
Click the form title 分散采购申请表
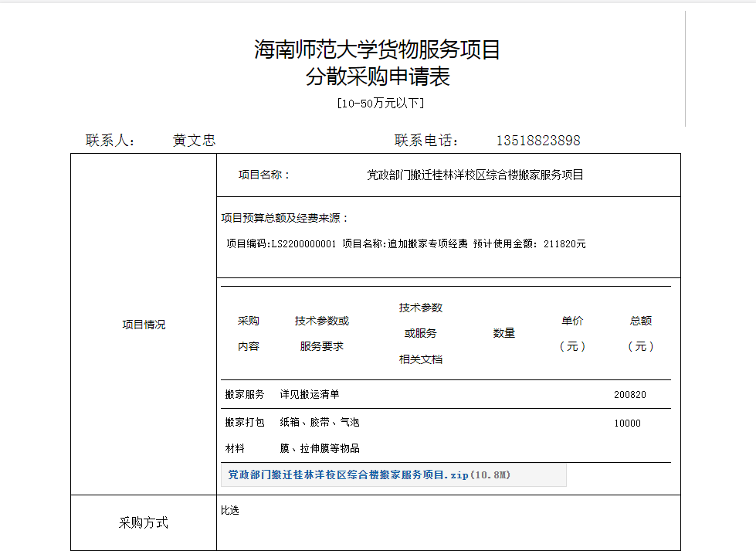(378, 77)
